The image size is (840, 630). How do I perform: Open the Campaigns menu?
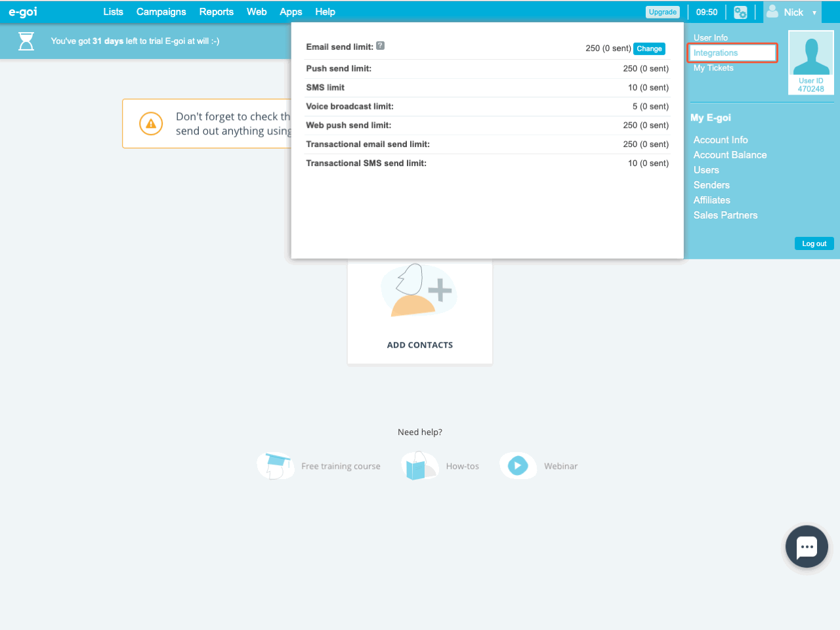click(161, 12)
